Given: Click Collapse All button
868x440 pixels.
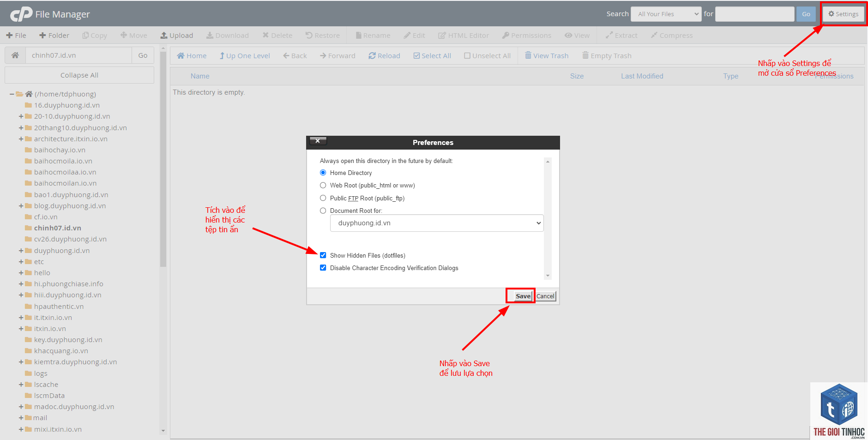Looking at the screenshot, I should [x=79, y=75].
